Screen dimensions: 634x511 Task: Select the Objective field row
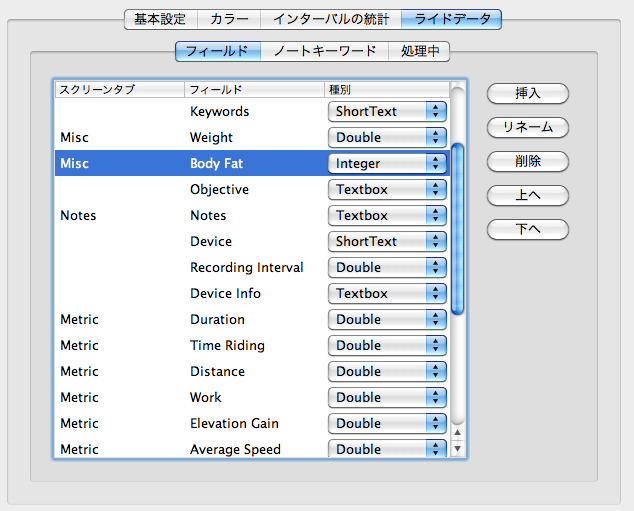point(252,189)
